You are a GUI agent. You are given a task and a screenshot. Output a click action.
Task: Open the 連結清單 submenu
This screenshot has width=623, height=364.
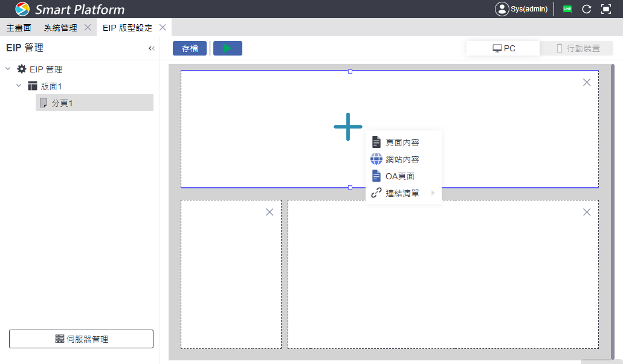point(403,193)
